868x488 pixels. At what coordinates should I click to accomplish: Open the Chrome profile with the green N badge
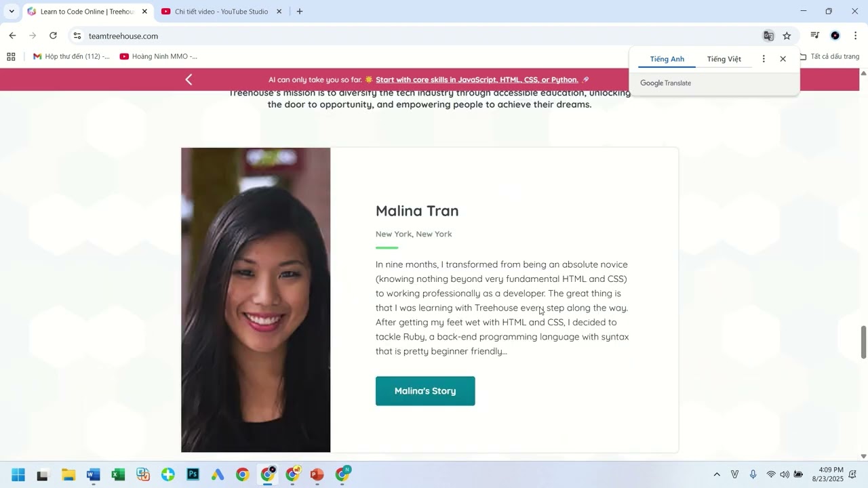[342, 474]
